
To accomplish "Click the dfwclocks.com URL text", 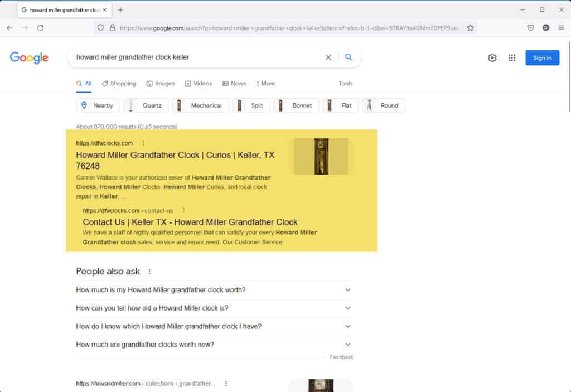I will point(104,143).
